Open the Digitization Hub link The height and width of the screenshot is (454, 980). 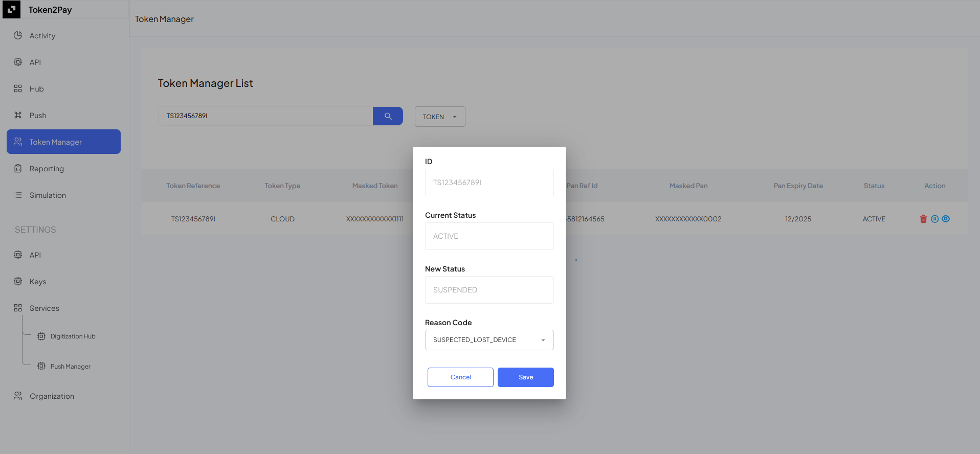coord(73,336)
